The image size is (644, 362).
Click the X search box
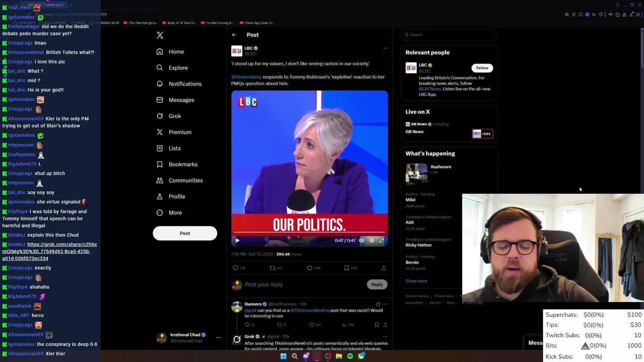(x=449, y=35)
